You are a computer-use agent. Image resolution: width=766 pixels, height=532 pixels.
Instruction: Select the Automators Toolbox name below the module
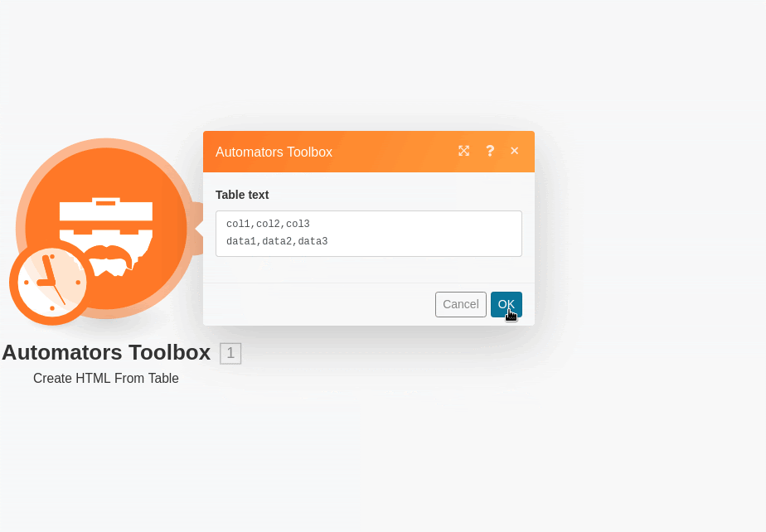click(x=106, y=352)
